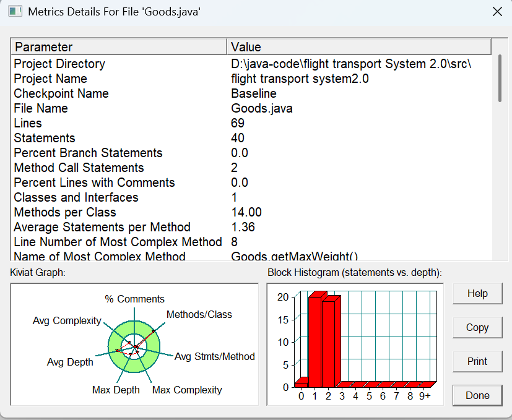Select the Project Name parameter

50,79
